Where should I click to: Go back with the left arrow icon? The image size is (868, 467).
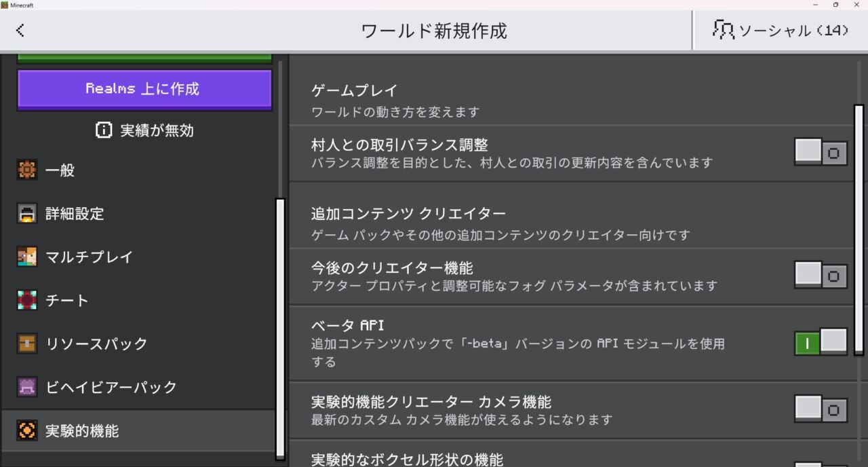point(20,31)
